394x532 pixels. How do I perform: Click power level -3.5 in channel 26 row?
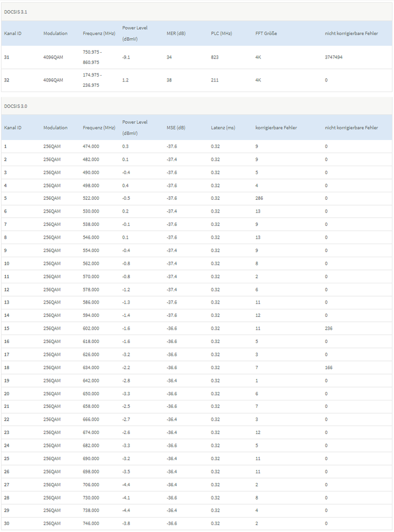click(x=126, y=472)
